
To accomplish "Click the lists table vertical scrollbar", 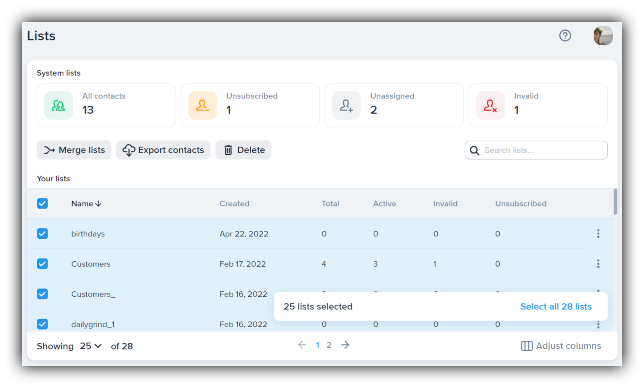I will (615, 202).
